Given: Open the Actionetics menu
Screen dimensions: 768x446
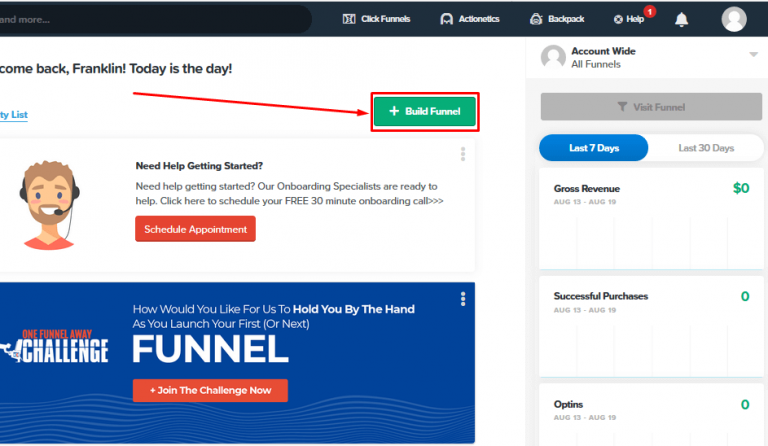Looking at the screenshot, I should pos(470,19).
